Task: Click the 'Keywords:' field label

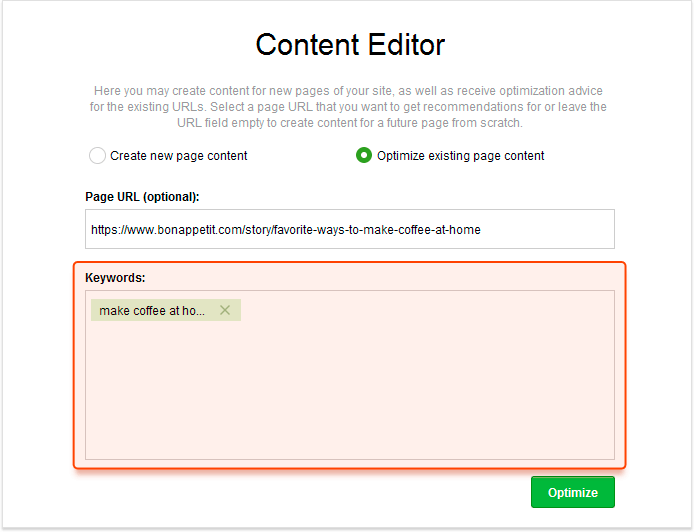Action: [115, 278]
